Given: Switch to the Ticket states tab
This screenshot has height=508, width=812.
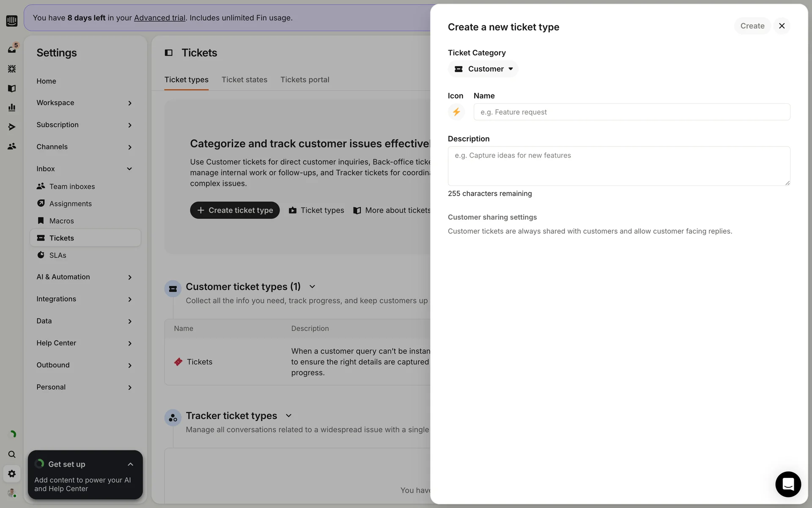Looking at the screenshot, I should pos(244,80).
